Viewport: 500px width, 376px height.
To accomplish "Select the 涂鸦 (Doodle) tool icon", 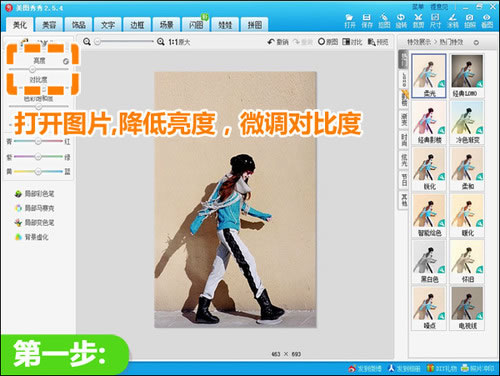I will (453, 21).
